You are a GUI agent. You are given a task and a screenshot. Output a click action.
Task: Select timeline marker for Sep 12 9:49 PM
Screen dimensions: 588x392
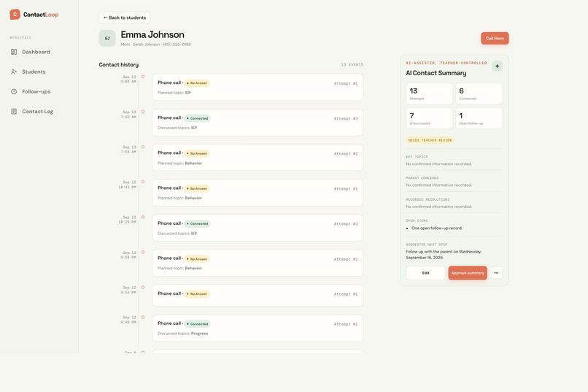tap(143, 318)
